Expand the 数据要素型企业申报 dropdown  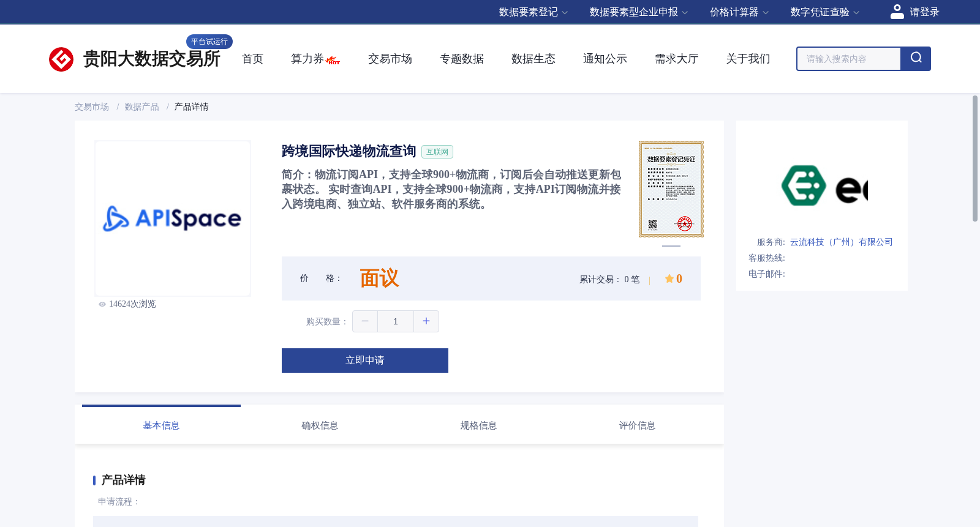(639, 12)
